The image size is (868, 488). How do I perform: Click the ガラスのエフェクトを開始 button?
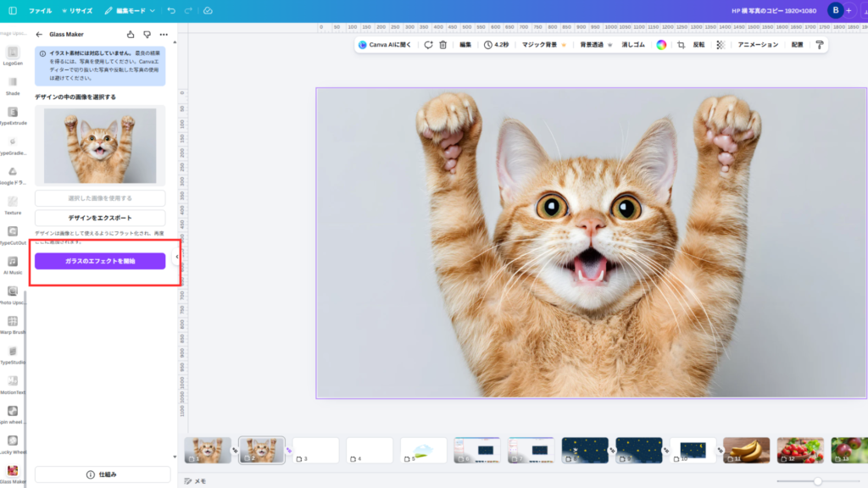pyautogui.click(x=100, y=261)
